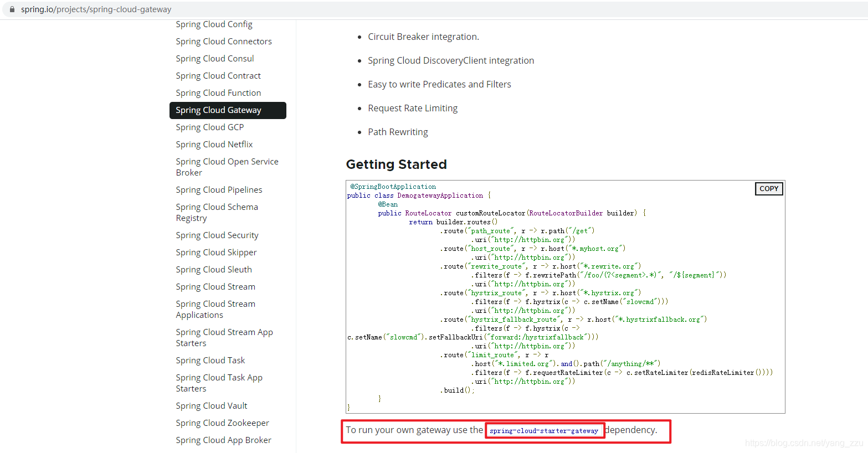Go to Spring Cloud Netflix
Image resolution: width=868 pixels, height=453 pixels.
[214, 145]
